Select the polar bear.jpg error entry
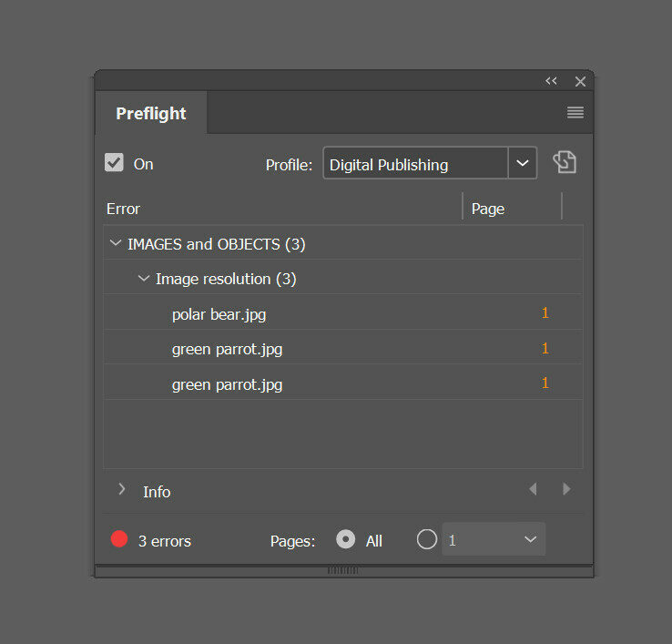 click(219, 314)
